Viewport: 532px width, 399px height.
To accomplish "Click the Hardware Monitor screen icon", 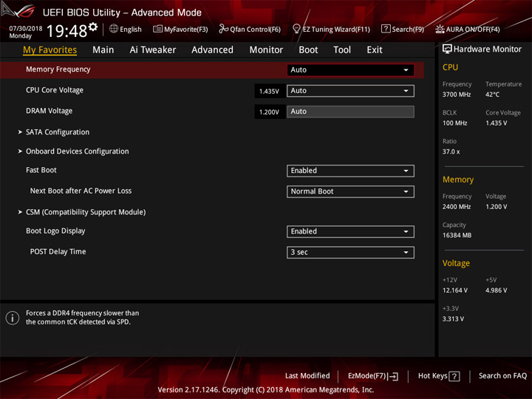I will click(447, 49).
